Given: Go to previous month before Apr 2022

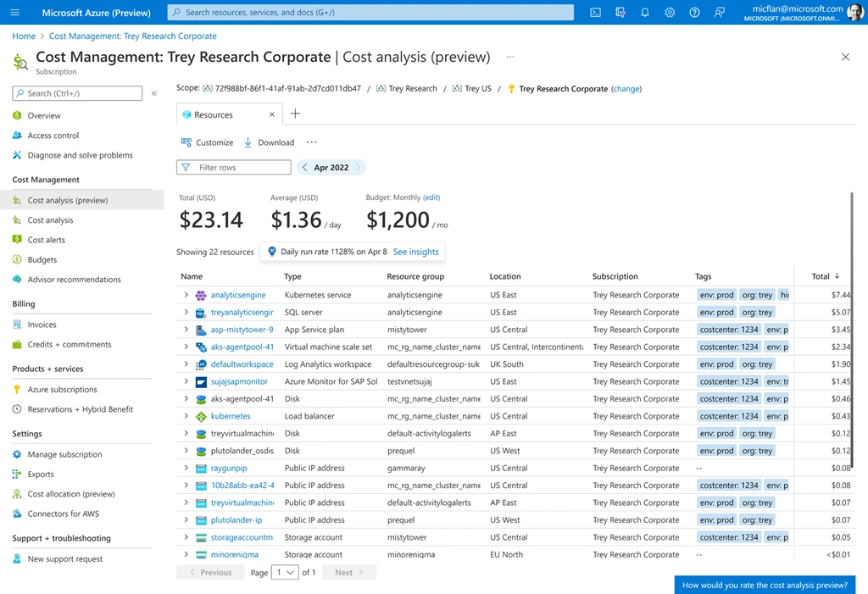Looking at the screenshot, I should pos(305,168).
